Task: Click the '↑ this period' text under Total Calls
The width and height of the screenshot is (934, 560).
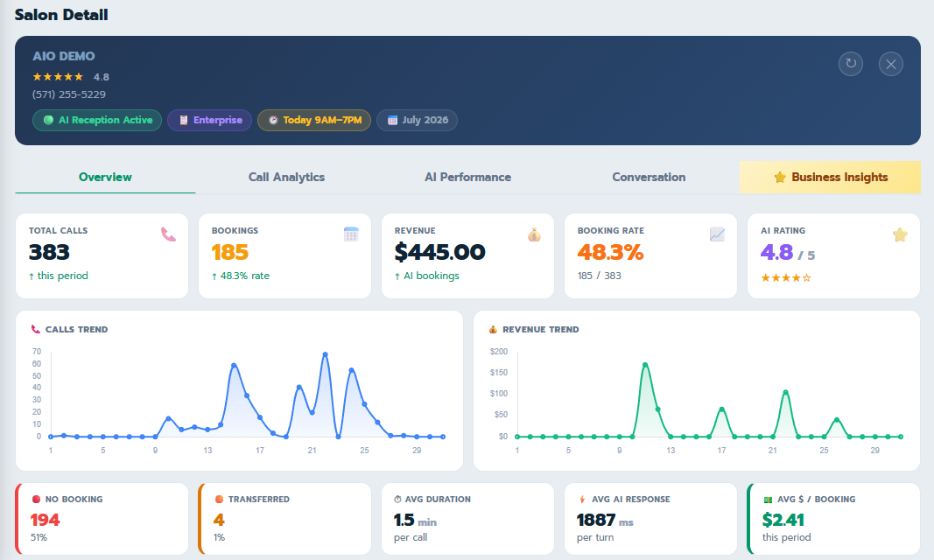Action: click(59, 276)
